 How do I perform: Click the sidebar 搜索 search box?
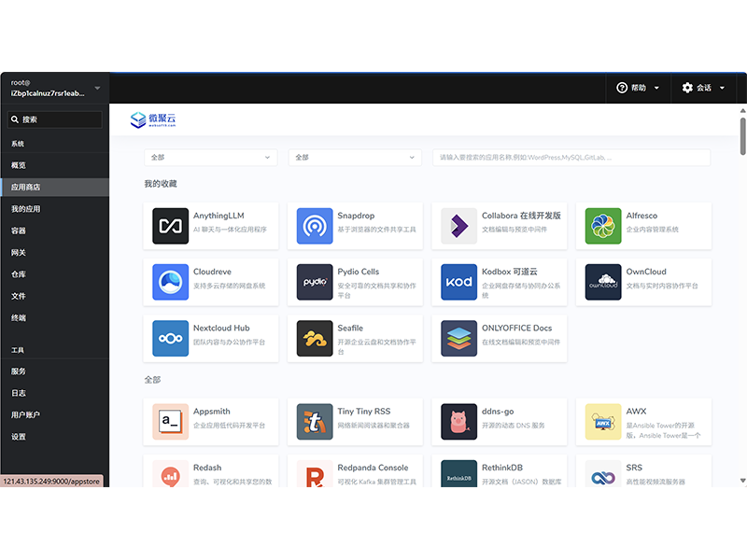coord(55,119)
